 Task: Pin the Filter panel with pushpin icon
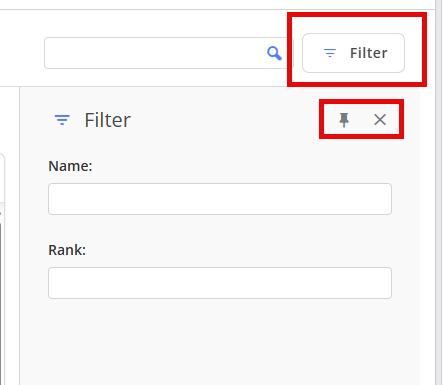point(344,120)
